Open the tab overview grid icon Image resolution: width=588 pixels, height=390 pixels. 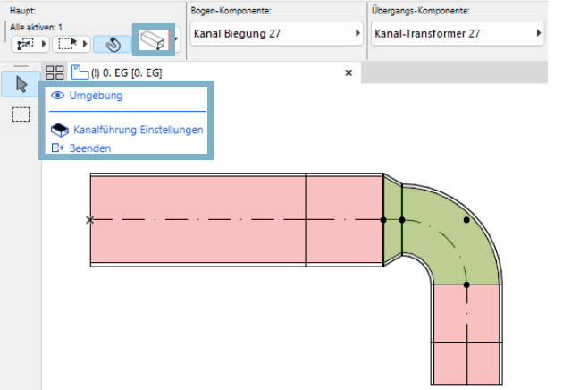(55, 72)
